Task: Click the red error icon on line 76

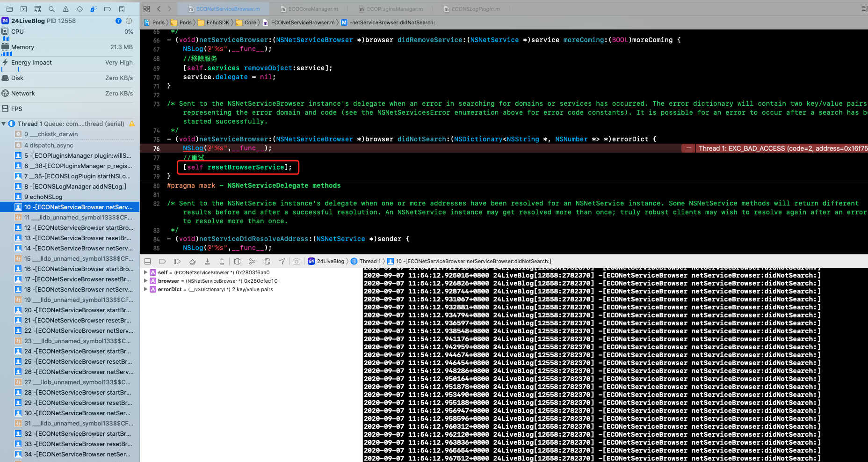Action: point(688,148)
